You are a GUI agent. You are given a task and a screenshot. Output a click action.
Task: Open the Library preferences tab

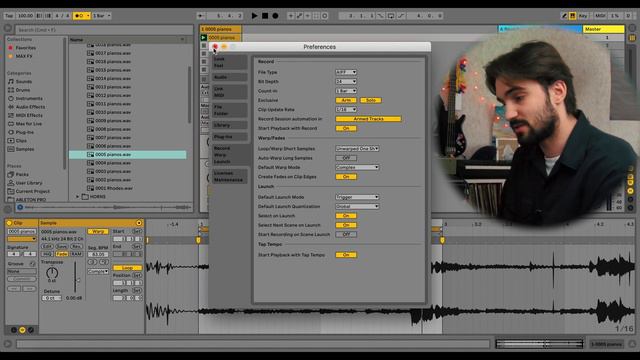point(230,125)
